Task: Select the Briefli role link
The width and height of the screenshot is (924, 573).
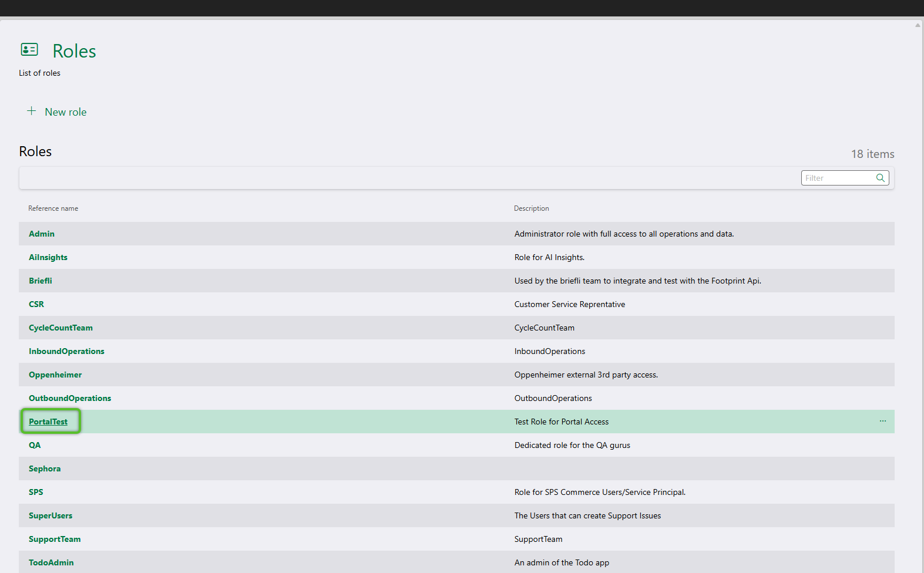Action: coord(41,281)
